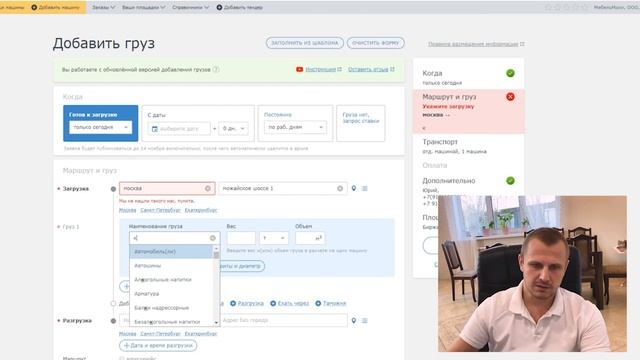The height and width of the screenshot is (360, 640).
Task: Click the Заполнить из шаблона button
Action: pyautogui.click(x=304, y=43)
